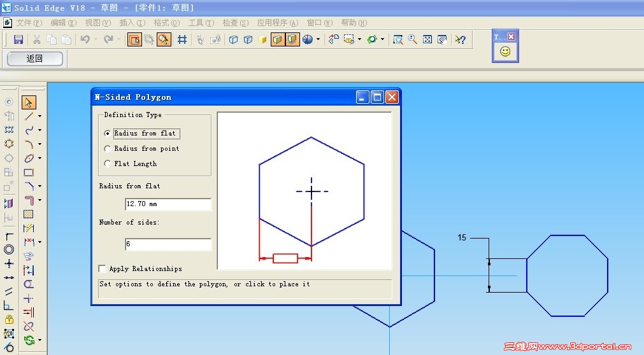Open the Arc tool dropdown arrow
This screenshot has height=355, width=644.
coord(40,144)
